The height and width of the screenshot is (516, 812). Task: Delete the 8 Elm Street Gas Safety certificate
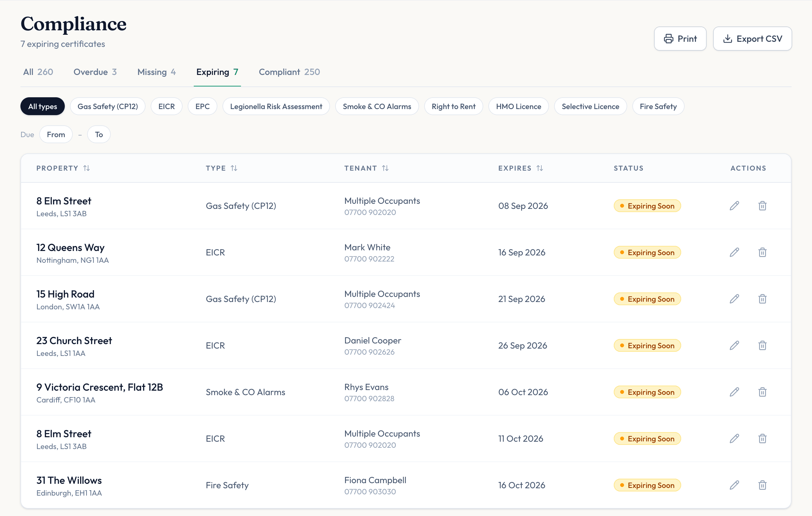tap(762, 206)
